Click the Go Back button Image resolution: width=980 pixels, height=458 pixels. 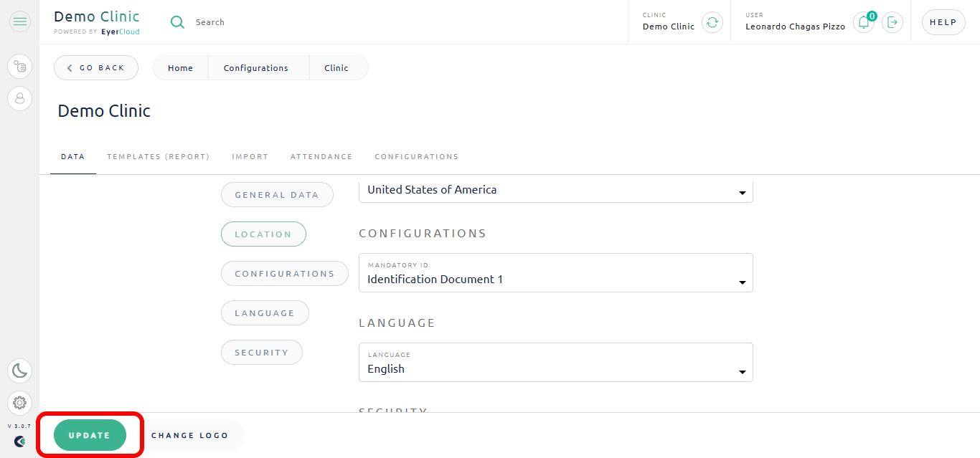click(96, 68)
